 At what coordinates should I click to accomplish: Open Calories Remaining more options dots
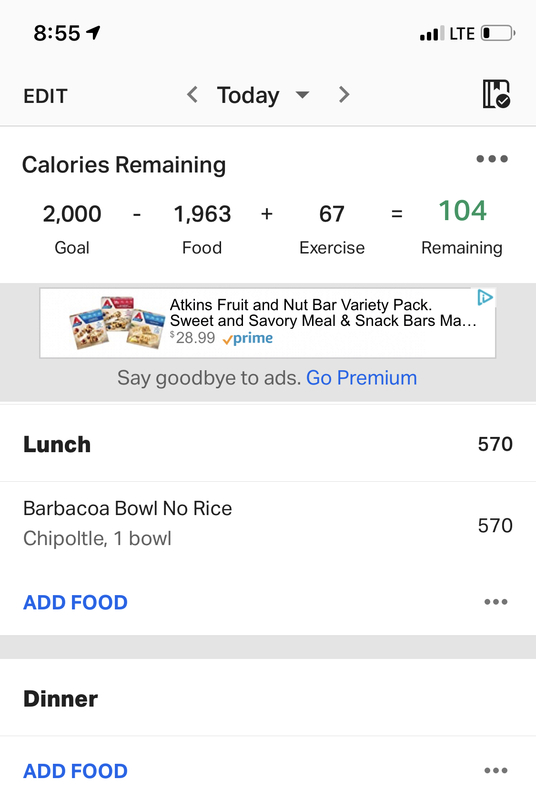point(492,159)
